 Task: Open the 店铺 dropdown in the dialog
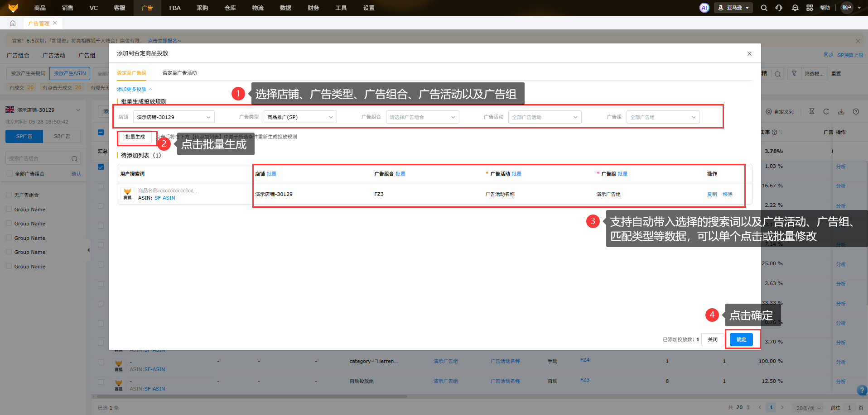coord(174,117)
